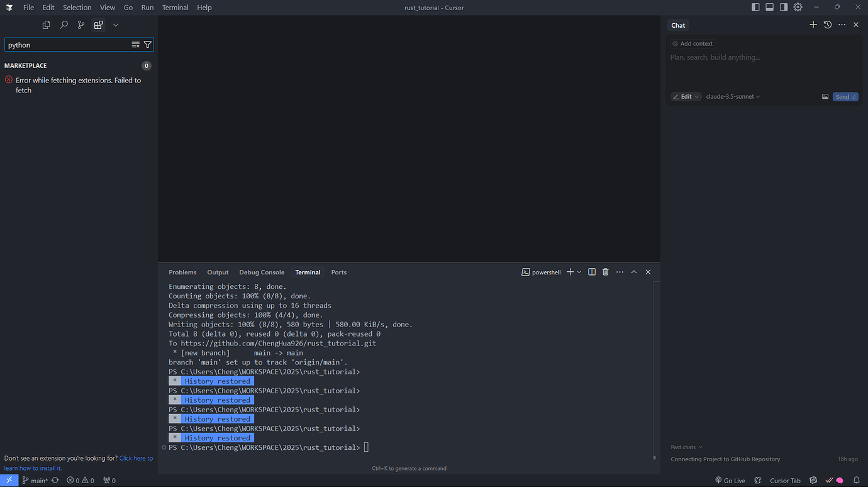Maximize the panel with the chevron icon

[633, 272]
